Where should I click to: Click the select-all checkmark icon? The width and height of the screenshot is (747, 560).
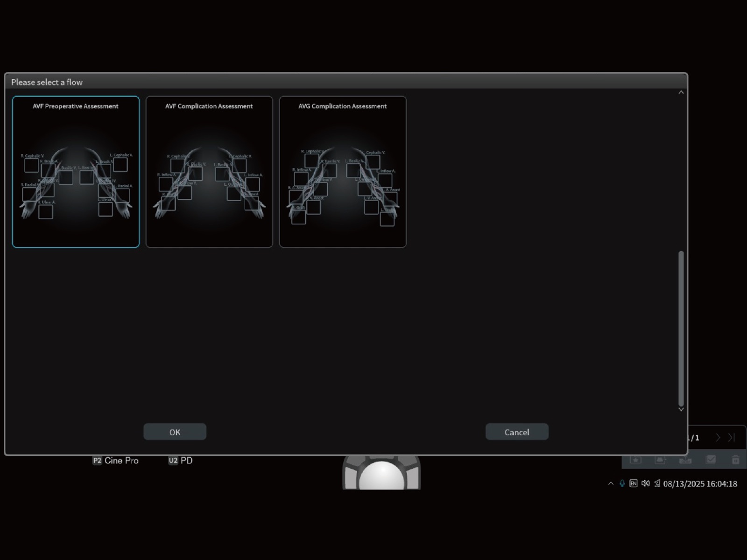[x=711, y=460]
